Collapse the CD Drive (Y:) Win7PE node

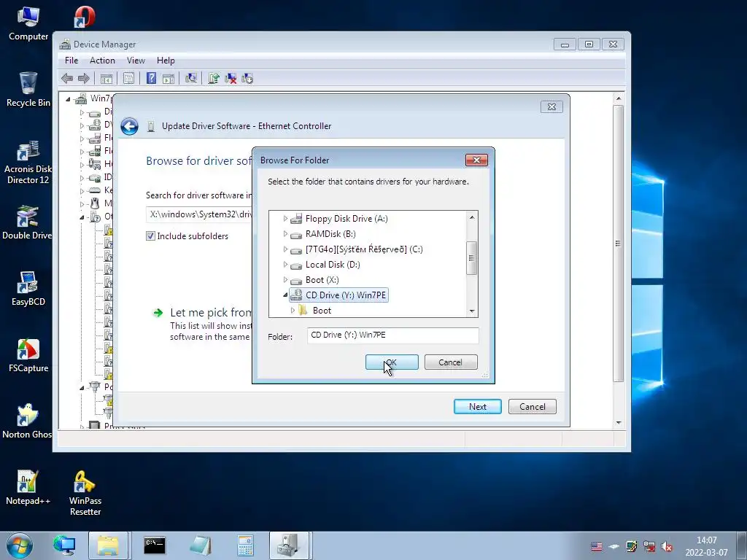point(285,295)
